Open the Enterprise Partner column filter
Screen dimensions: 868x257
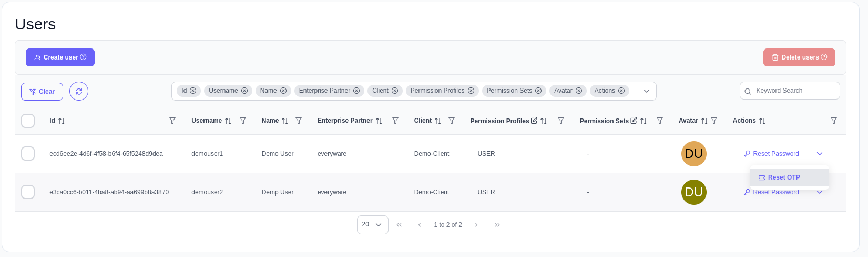click(x=395, y=121)
